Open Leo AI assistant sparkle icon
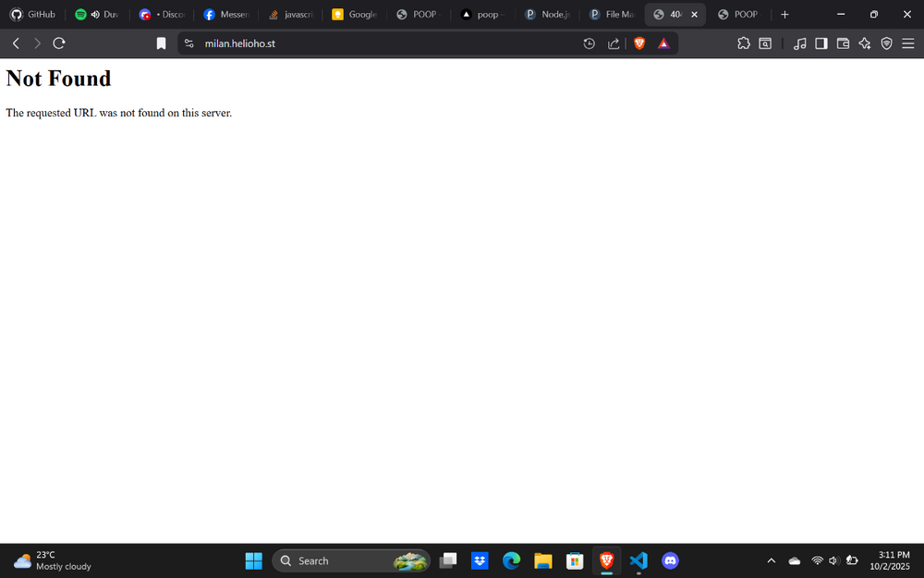 (865, 43)
